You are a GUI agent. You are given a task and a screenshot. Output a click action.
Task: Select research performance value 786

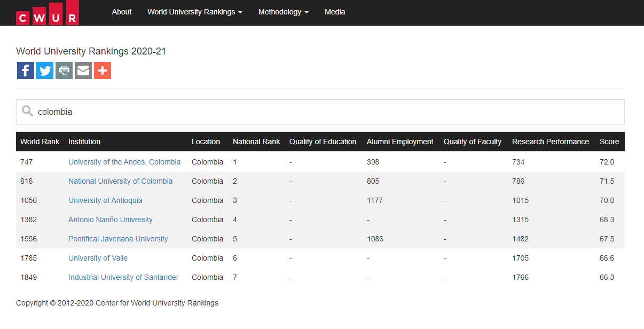pyautogui.click(x=518, y=181)
